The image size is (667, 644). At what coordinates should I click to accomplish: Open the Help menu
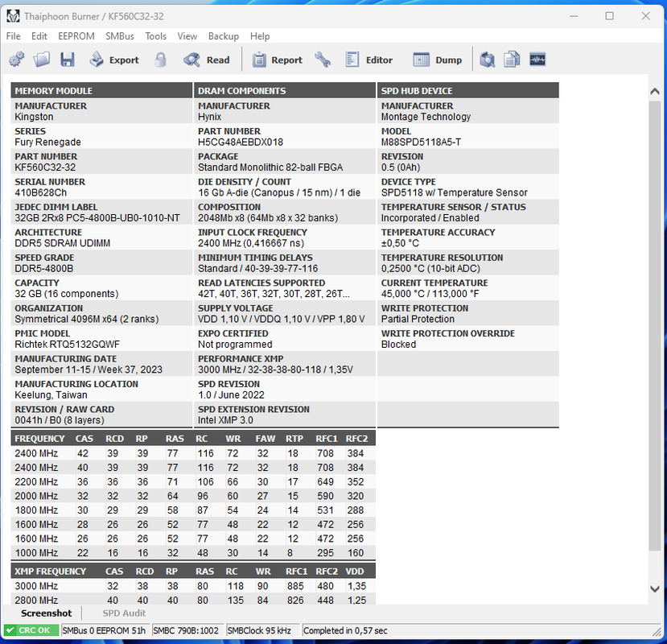click(260, 36)
